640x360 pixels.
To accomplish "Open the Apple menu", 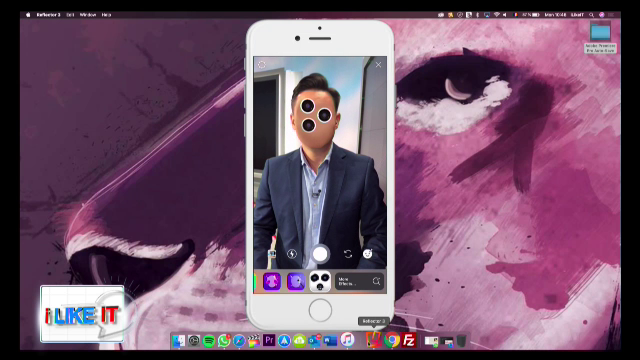I will pos(28,15).
